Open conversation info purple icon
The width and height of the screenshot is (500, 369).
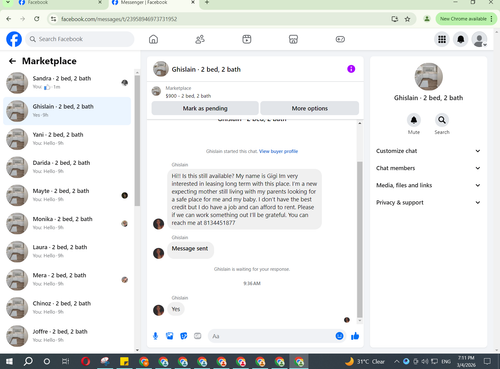click(x=351, y=69)
